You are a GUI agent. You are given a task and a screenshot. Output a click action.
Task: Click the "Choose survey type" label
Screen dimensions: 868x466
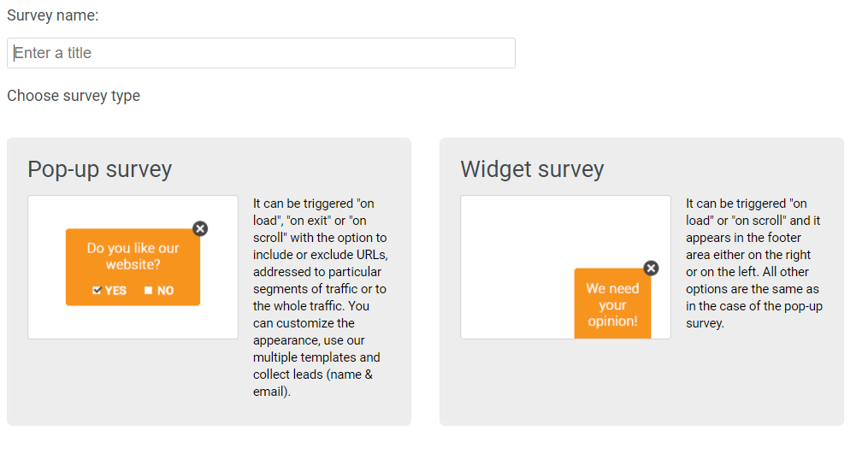74,96
